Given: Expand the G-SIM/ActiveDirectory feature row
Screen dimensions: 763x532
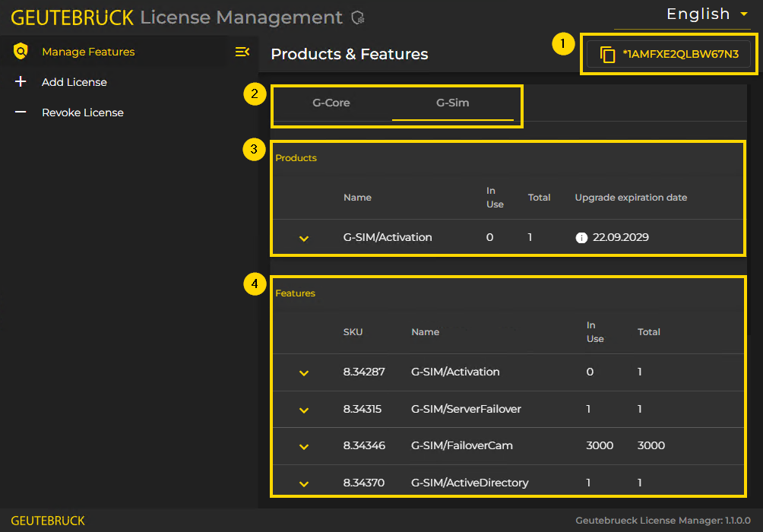Looking at the screenshot, I should coord(304,483).
